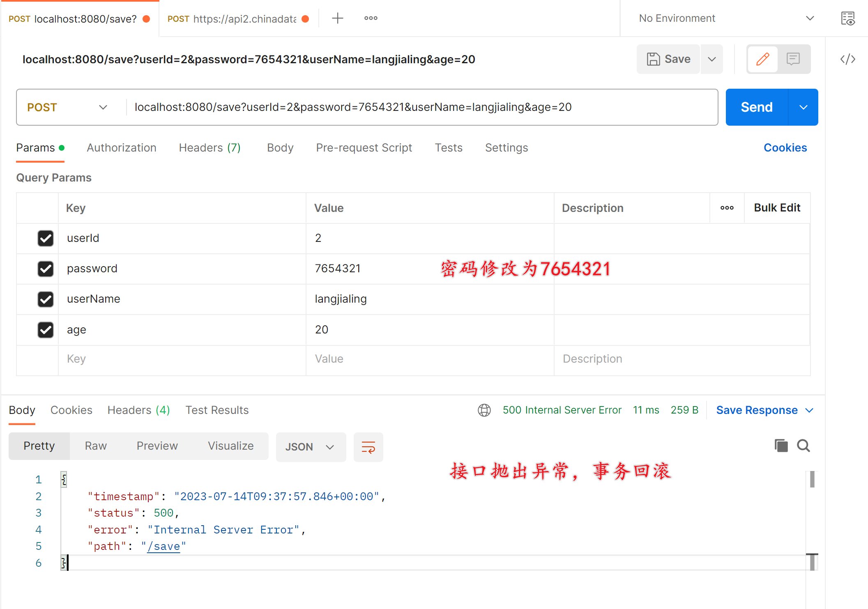Switch to the Authorization tab
Image resolution: width=868 pixels, height=609 pixels.
pos(121,148)
